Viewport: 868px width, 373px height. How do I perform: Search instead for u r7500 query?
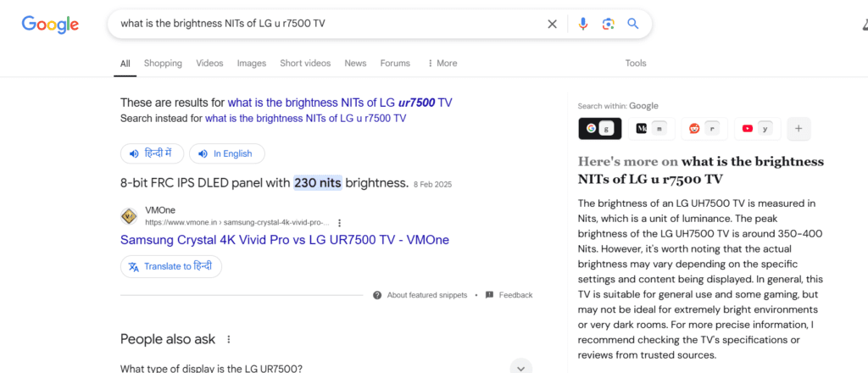(305, 119)
